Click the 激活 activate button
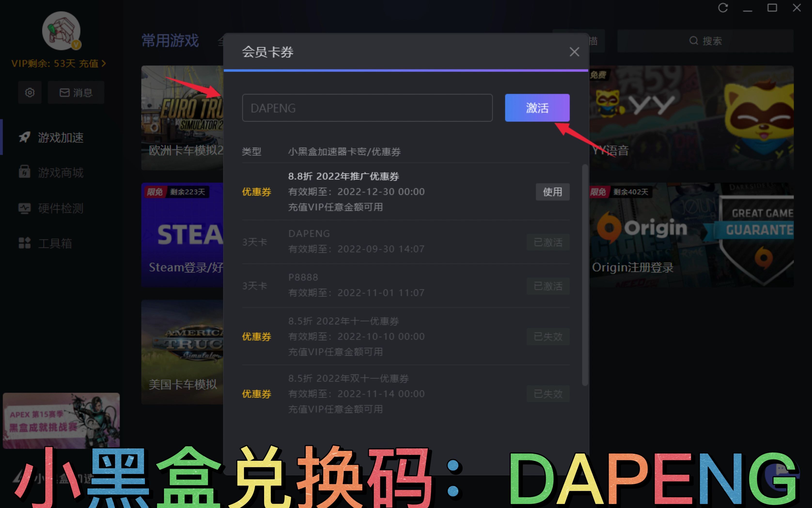Viewport: 812px width, 508px height. (x=537, y=108)
